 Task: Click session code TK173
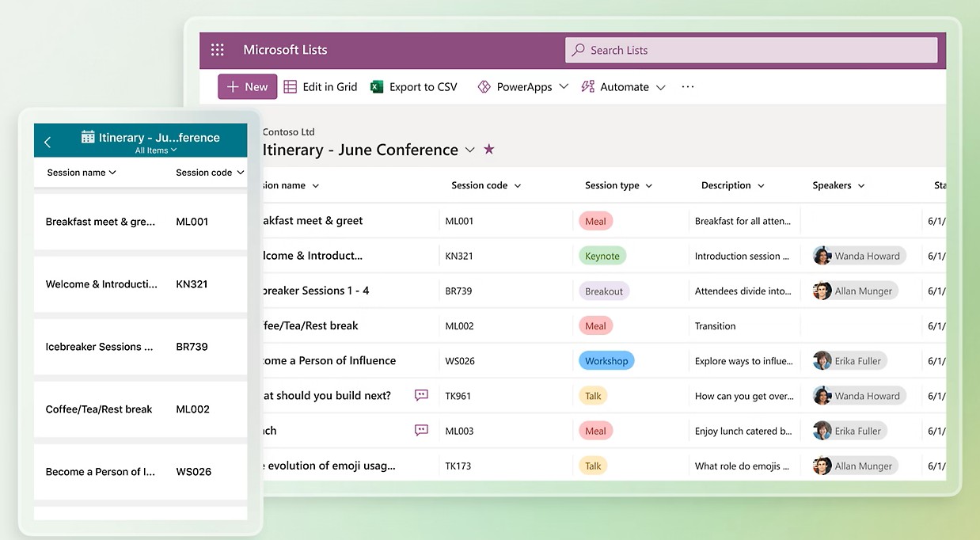coord(458,466)
